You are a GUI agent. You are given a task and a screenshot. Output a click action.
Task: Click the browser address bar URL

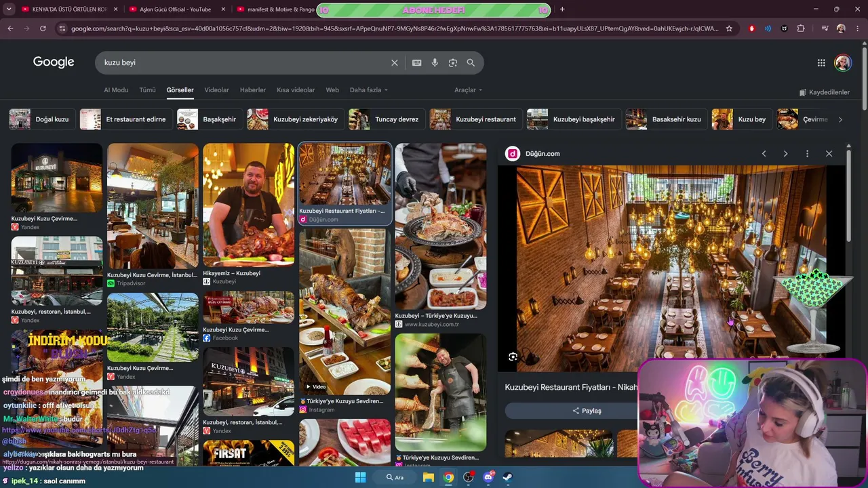[395, 28]
